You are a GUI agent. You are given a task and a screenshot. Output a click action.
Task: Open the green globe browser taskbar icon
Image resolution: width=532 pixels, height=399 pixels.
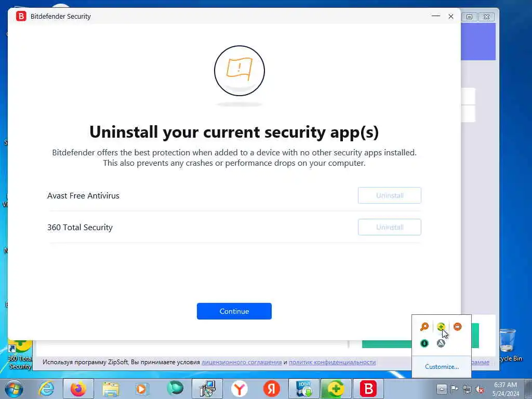point(175,389)
